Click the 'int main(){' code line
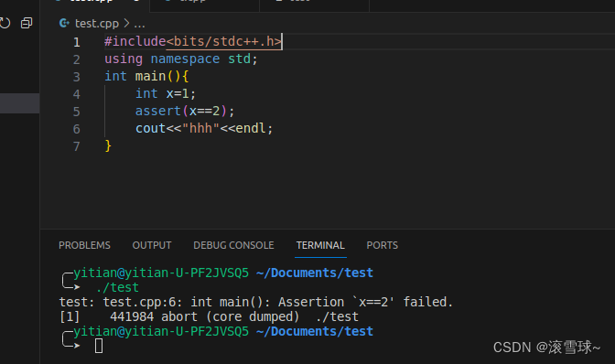615x364 pixels. coord(146,77)
